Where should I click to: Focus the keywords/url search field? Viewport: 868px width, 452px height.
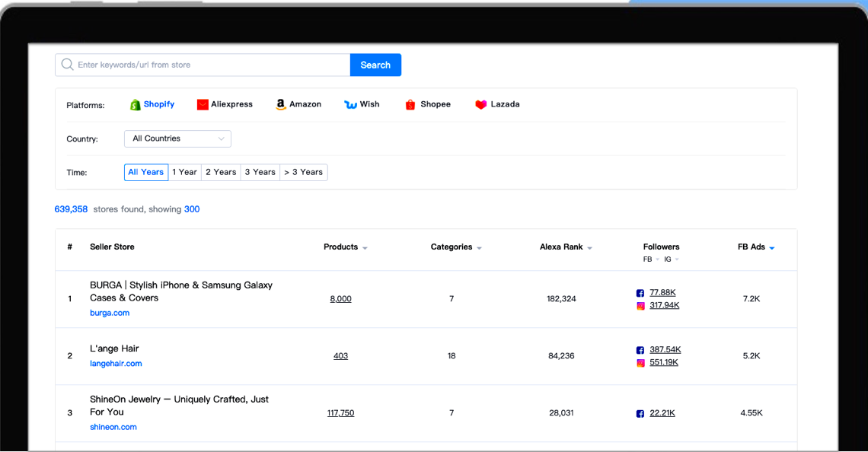coord(203,65)
